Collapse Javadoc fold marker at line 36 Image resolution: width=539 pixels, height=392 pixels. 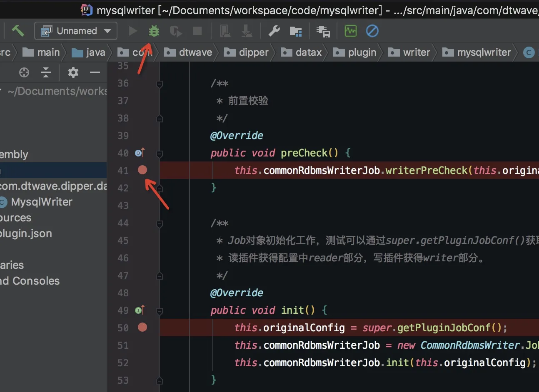click(x=160, y=84)
